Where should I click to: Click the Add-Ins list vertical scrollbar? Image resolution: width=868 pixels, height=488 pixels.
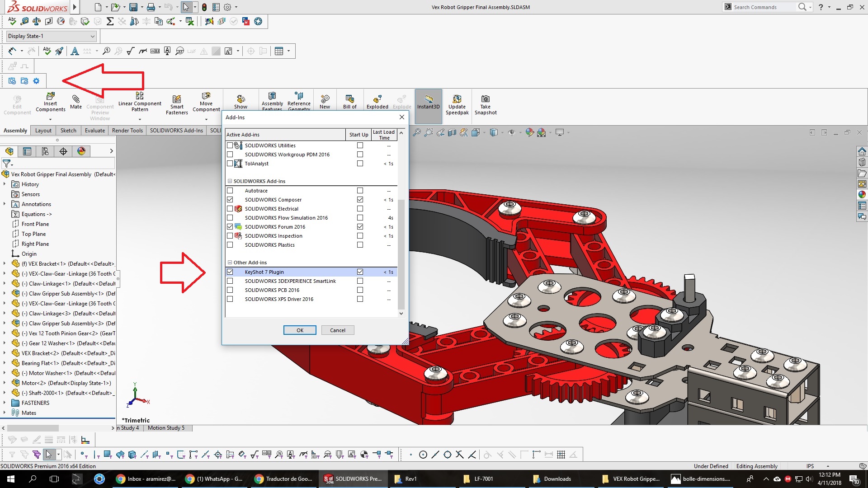[x=401, y=253]
